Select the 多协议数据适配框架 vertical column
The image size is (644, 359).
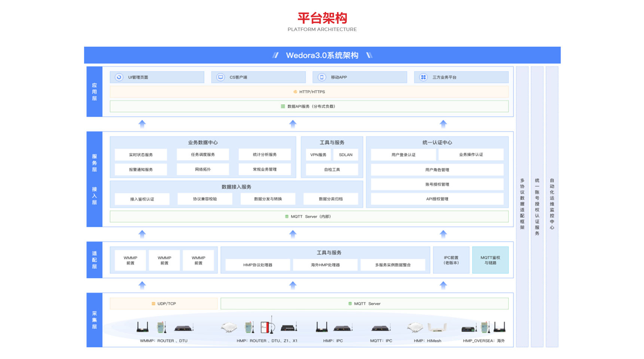522,206
